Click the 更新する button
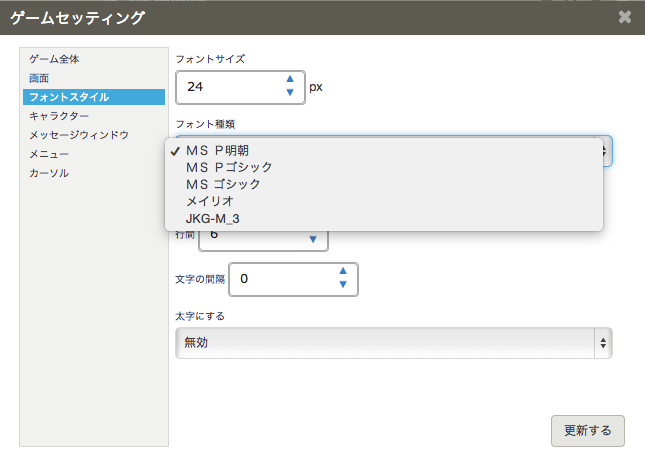Image resolution: width=645 pixels, height=456 pixels. click(x=587, y=431)
